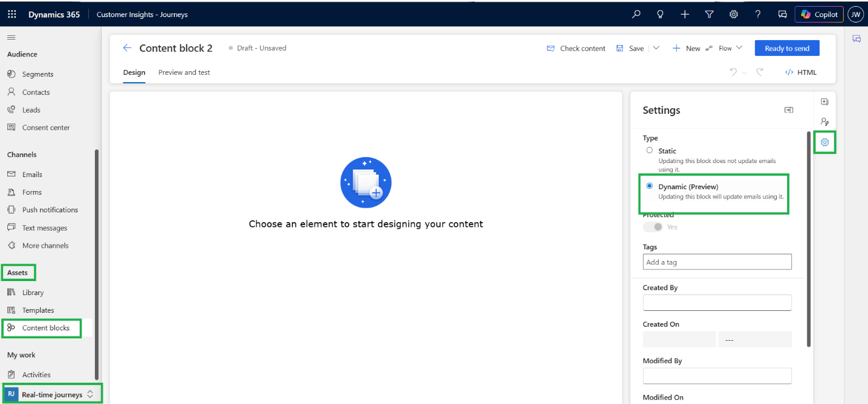Viewport: 868px width, 404px height.
Task: Click New in the command bar
Action: 686,49
